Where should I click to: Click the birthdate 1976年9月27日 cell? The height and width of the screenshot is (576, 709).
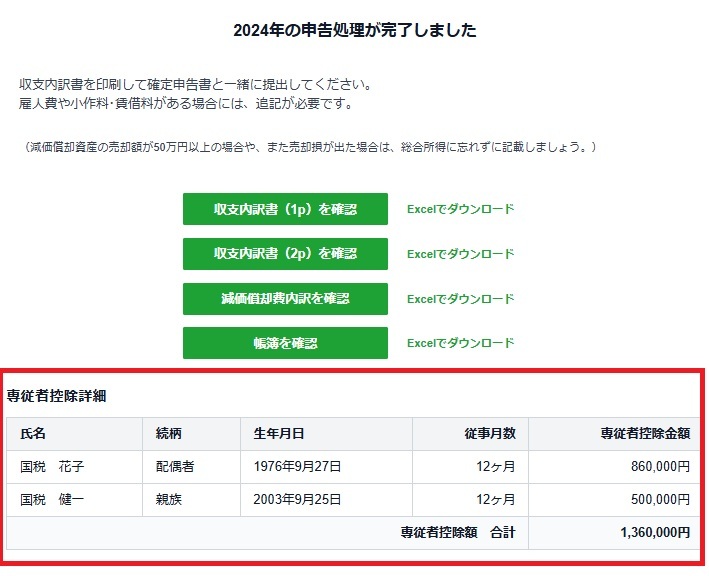click(298, 467)
